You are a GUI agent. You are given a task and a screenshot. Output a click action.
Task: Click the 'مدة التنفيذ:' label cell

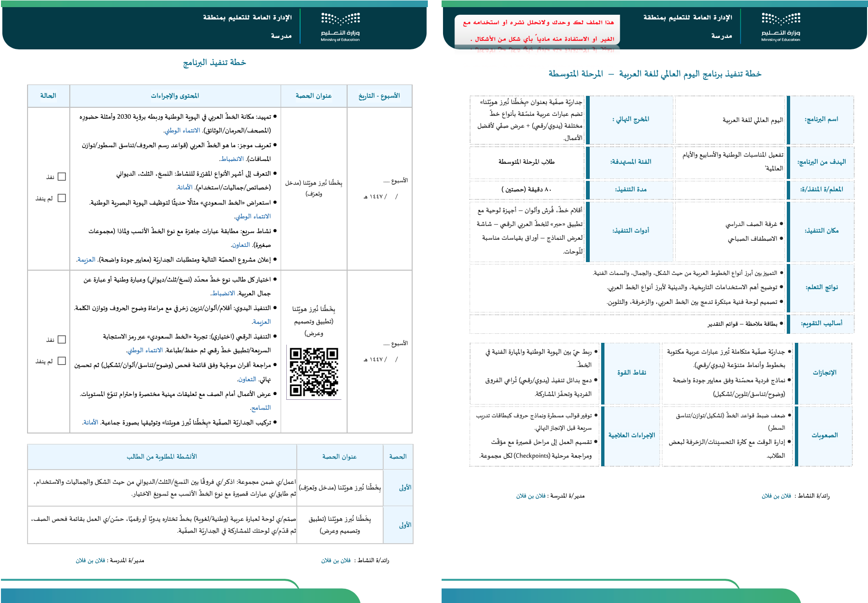tap(631, 189)
